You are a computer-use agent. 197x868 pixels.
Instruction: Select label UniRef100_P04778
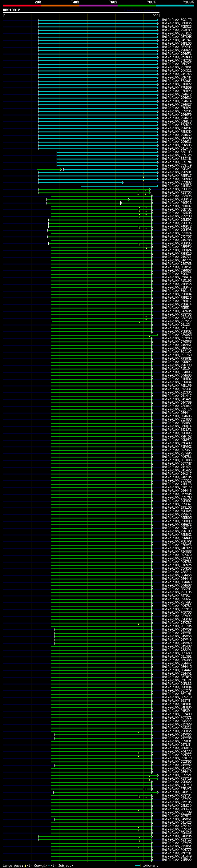177,751
